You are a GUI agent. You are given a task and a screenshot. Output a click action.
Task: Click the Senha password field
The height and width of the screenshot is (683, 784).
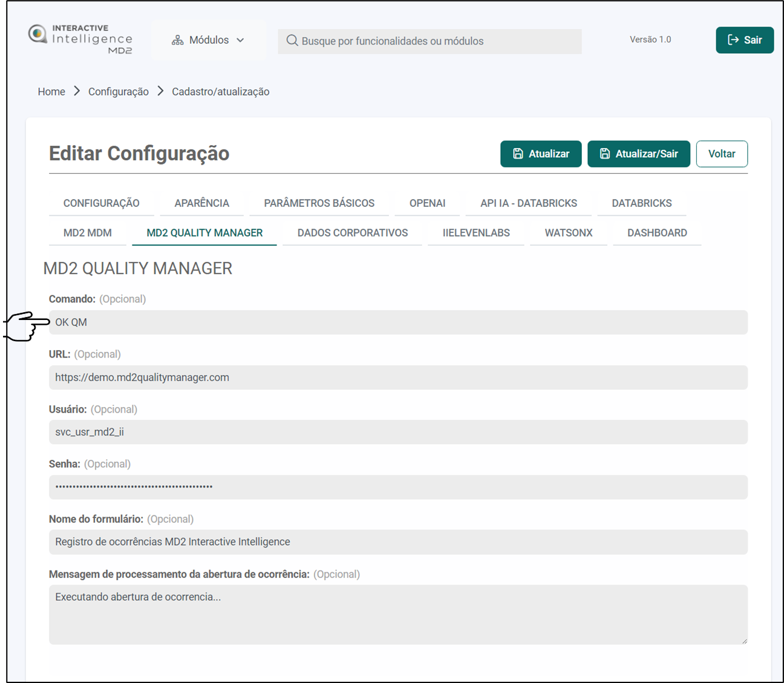click(x=398, y=487)
